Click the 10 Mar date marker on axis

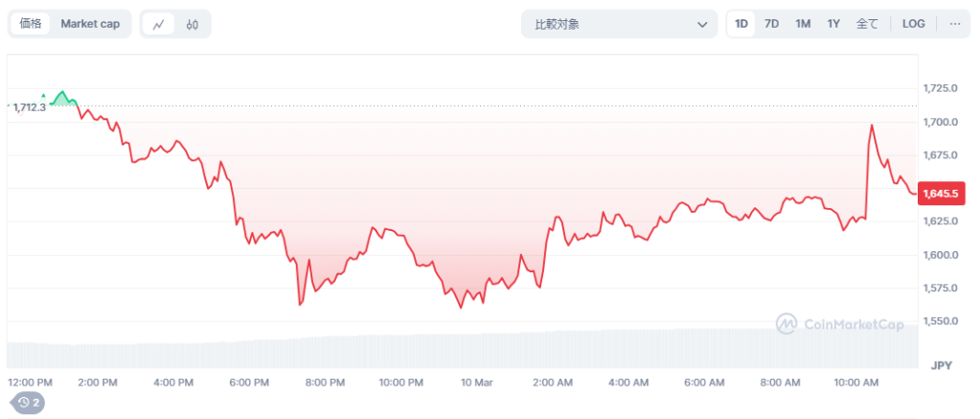476,383
